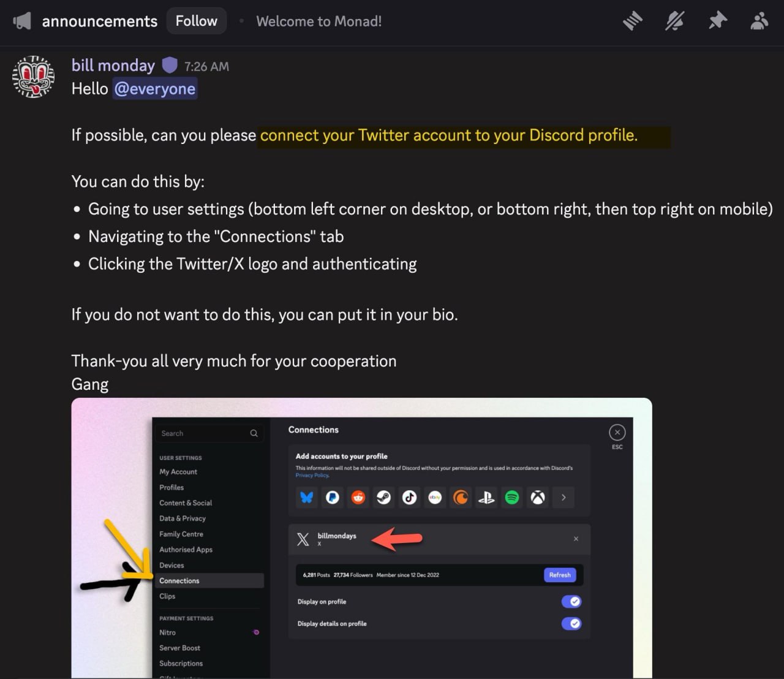Select the Reddit connection icon
784x679 pixels.
(358, 498)
